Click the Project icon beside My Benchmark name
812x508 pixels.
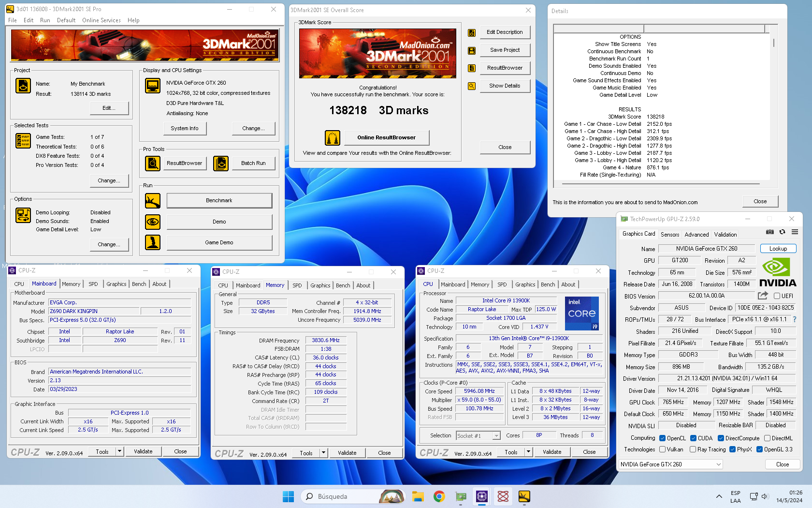pos(23,86)
